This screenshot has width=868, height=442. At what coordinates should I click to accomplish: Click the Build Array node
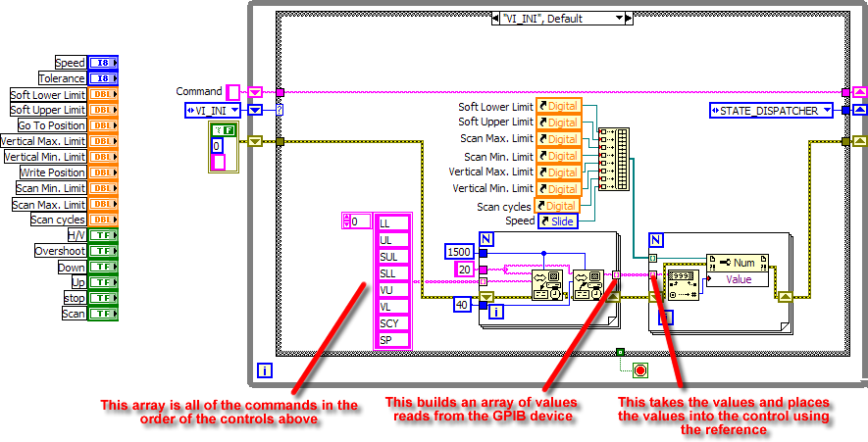(614, 160)
